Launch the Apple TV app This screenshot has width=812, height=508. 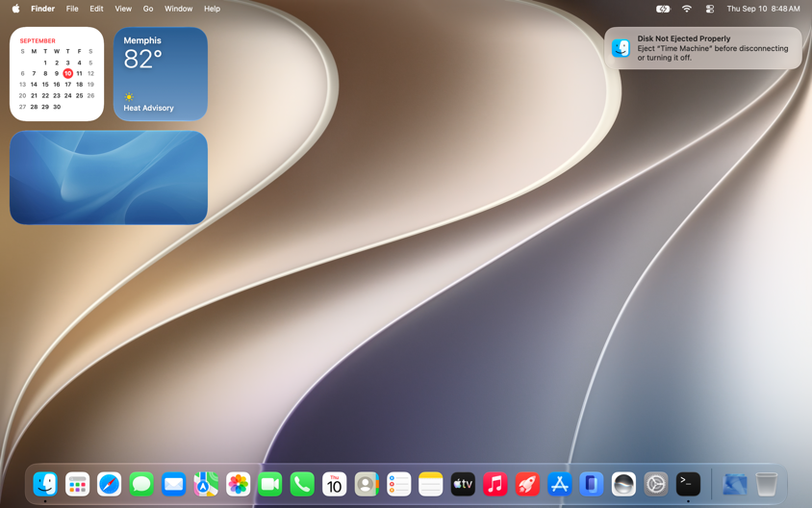[x=463, y=484]
